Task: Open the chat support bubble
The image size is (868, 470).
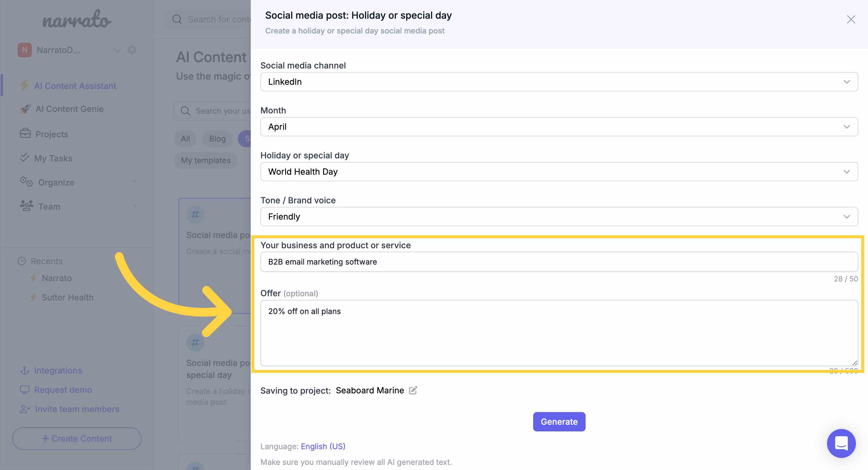Action: [x=841, y=443]
